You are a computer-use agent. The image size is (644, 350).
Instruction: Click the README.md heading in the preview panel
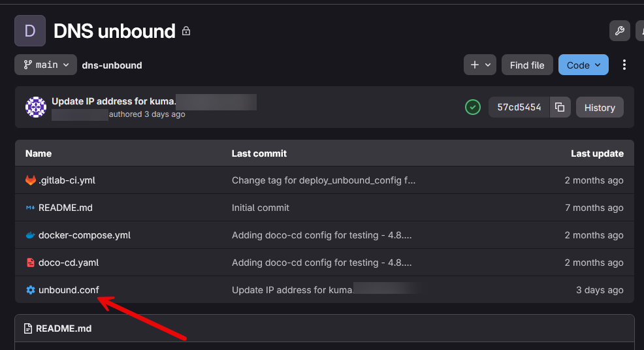click(63, 328)
